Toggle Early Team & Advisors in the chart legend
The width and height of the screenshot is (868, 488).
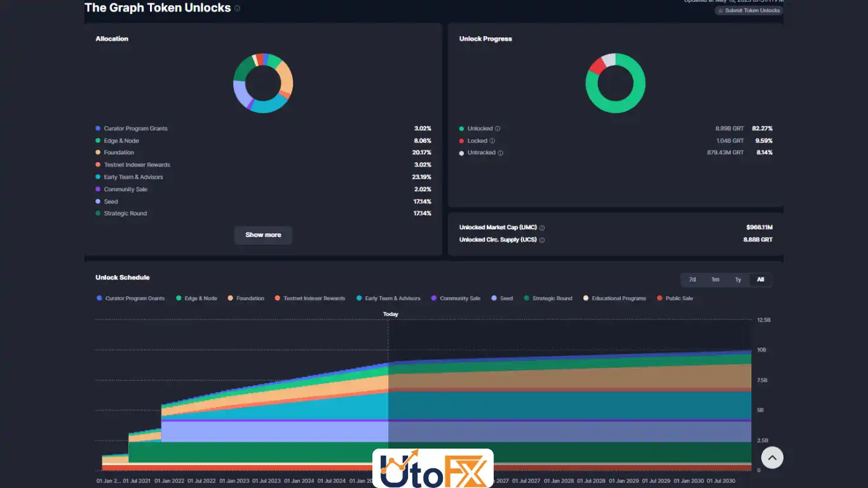[388, 298]
